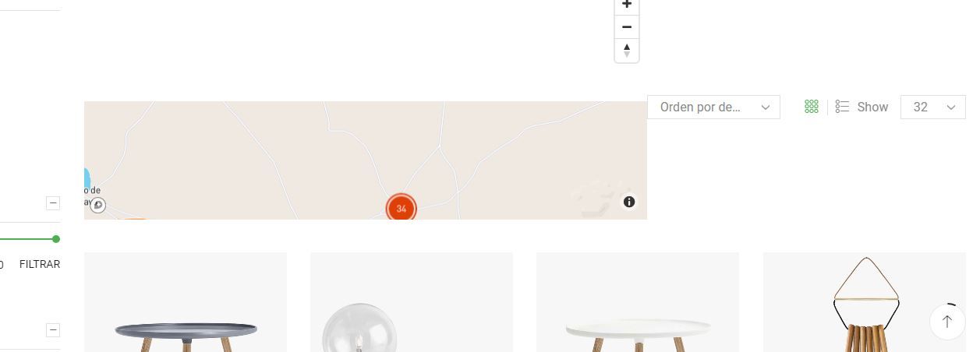Open the orange cluster marker labeled 34
Screen dimensions: 980x352
[x=402, y=208]
